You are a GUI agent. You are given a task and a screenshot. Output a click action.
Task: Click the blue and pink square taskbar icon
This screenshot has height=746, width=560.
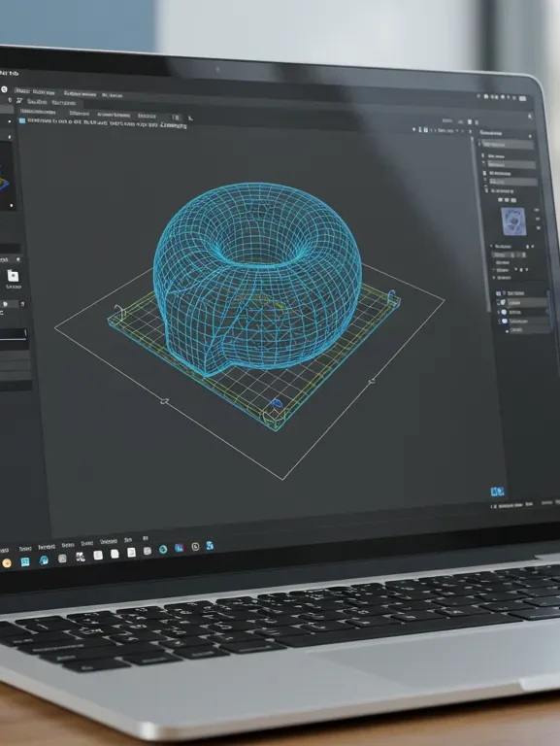pos(180,548)
